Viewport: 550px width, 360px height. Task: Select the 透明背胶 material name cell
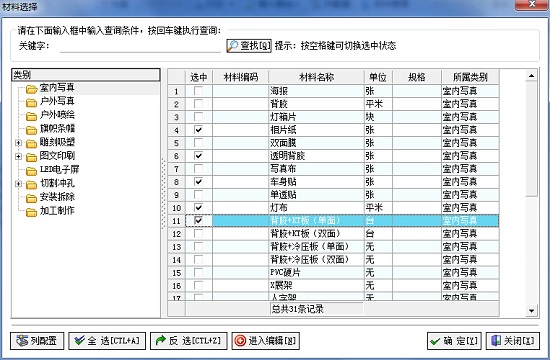pyautogui.click(x=316, y=156)
